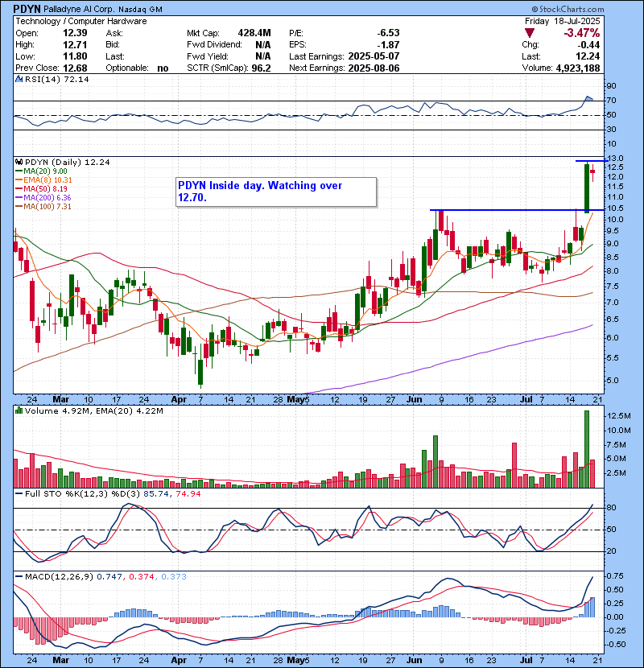Click the large green breakout candle near 12.5
Viewport: 644px width, 668px height.
coord(587,188)
